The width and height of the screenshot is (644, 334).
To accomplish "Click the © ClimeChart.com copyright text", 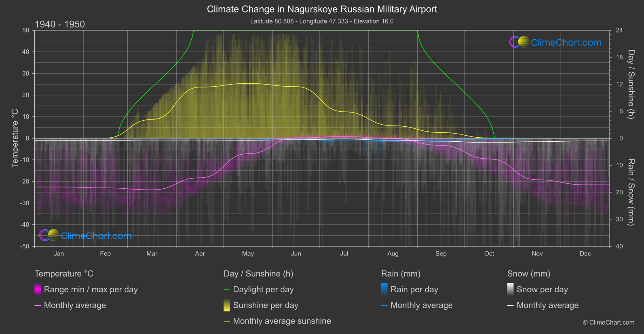I will point(608,322).
